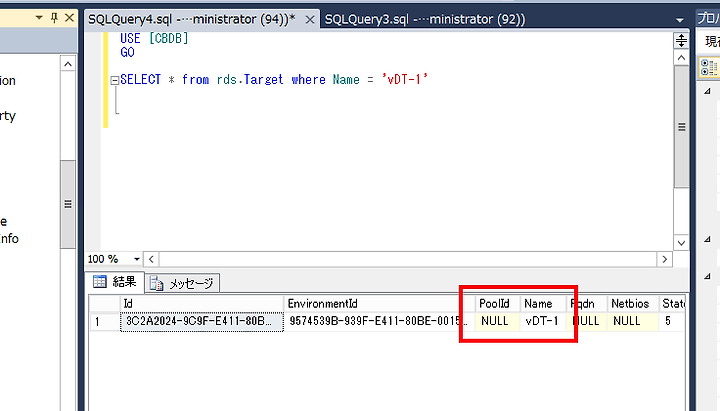Click the Id column header
720x411 pixels.
[x=202, y=304]
